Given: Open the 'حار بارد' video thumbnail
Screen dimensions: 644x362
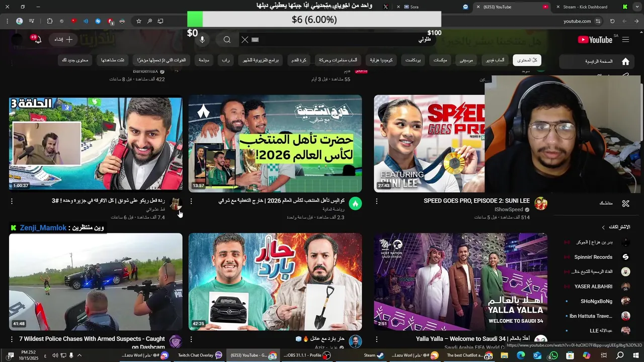Looking at the screenshot, I should (x=275, y=282).
